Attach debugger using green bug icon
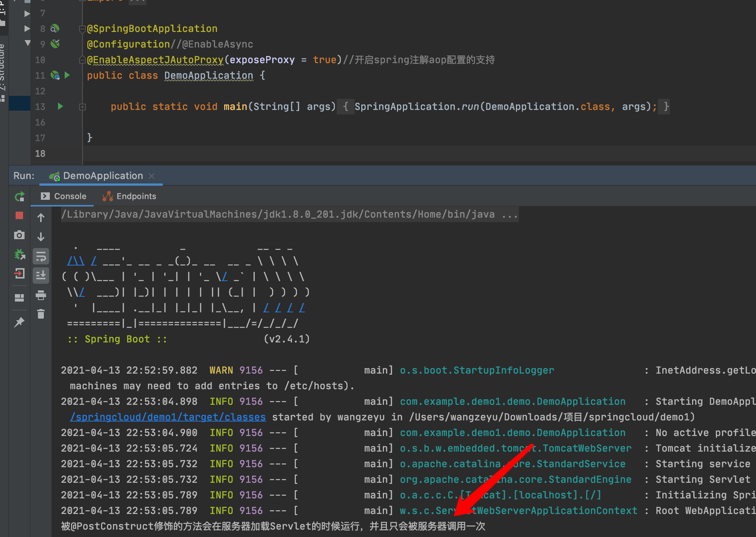The width and height of the screenshot is (756, 537). pyautogui.click(x=19, y=254)
